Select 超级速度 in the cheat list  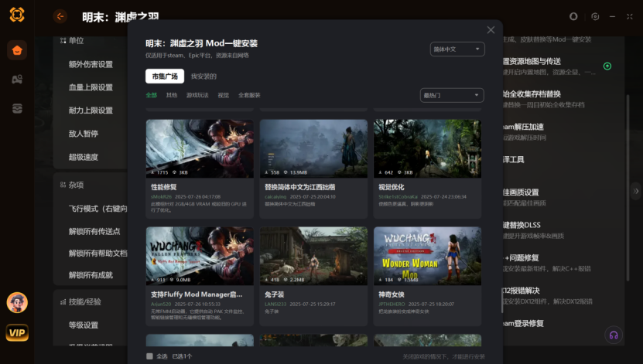tap(84, 157)
